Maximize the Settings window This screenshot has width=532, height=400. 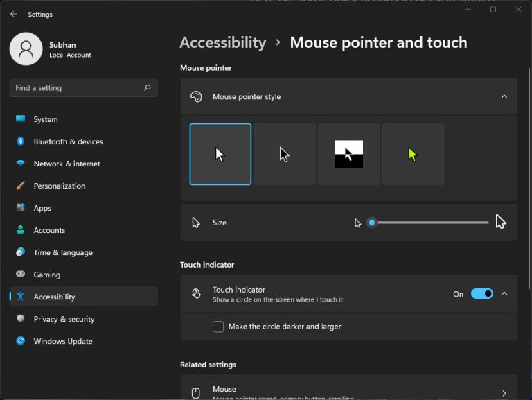(x=493, y=10)
